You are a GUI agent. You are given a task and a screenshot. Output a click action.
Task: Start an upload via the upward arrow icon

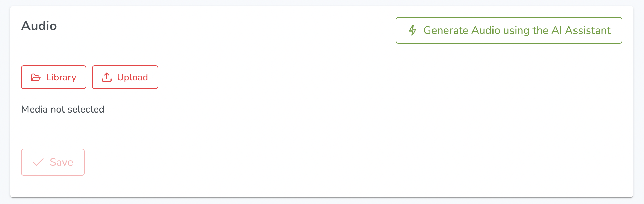point(107,77)
